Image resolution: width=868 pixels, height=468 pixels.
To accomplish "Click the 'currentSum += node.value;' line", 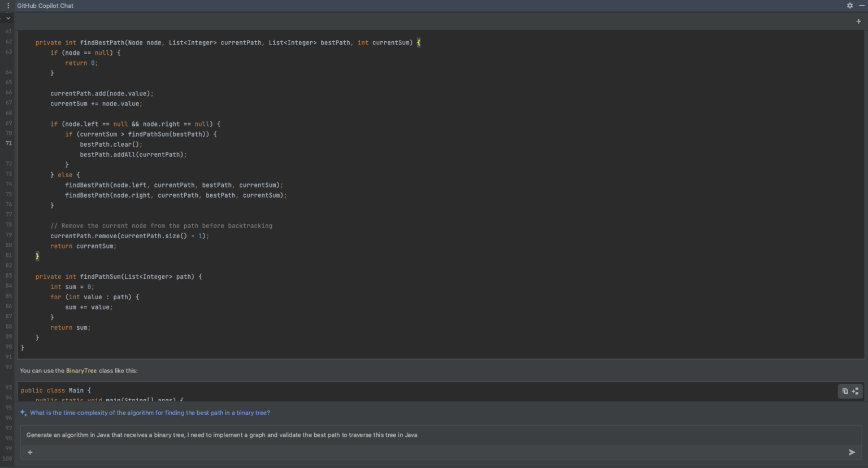I will click(97, 104).
